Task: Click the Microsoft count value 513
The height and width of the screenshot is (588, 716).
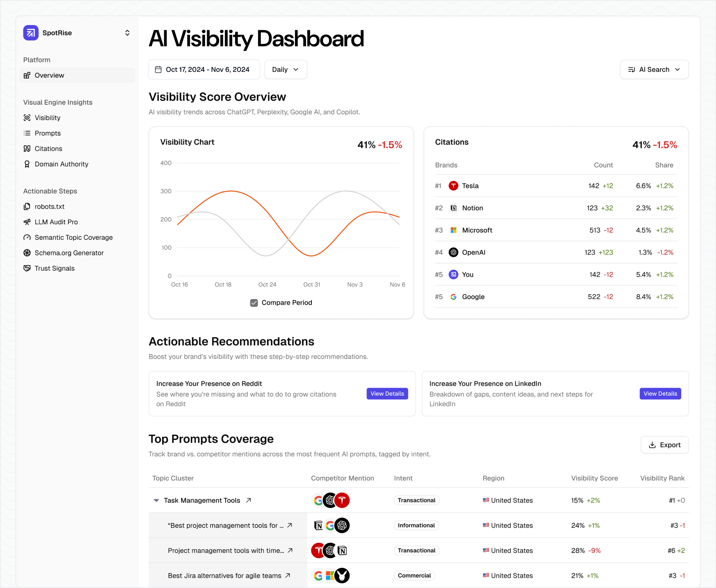Action: pos(594,230)
